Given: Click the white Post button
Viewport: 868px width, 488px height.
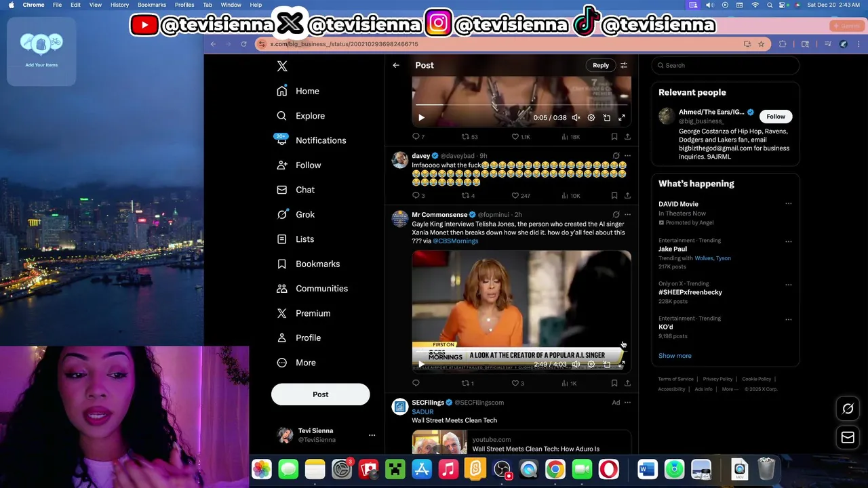Looking at the screenshot, I should pos(321,394).
